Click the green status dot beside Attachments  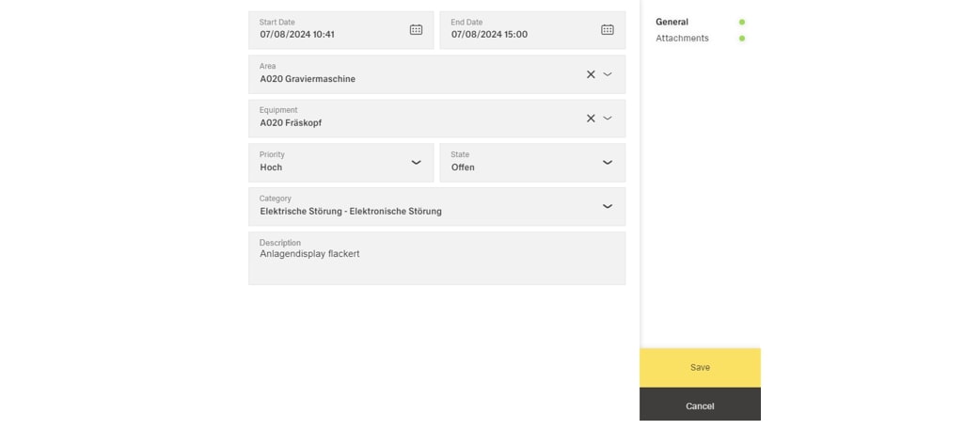(742, 39)
